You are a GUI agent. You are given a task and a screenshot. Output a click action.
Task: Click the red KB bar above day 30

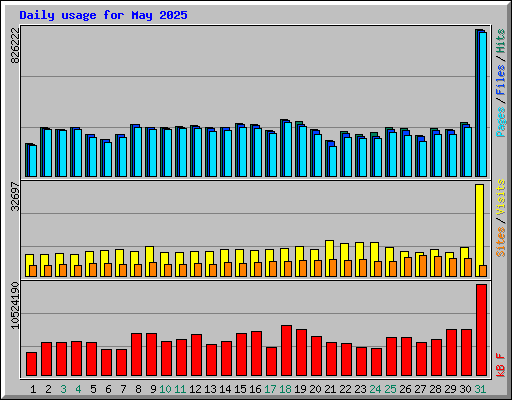[x=466, y=353]
